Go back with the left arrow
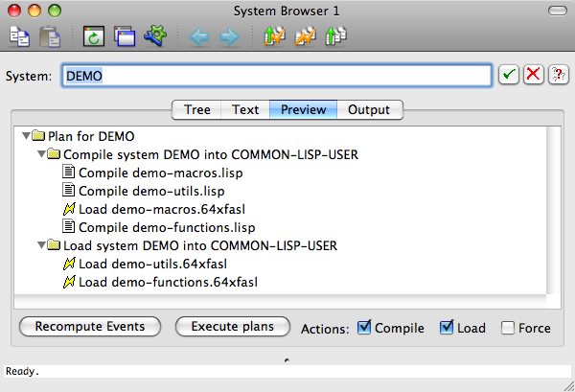 pos(199,37)
